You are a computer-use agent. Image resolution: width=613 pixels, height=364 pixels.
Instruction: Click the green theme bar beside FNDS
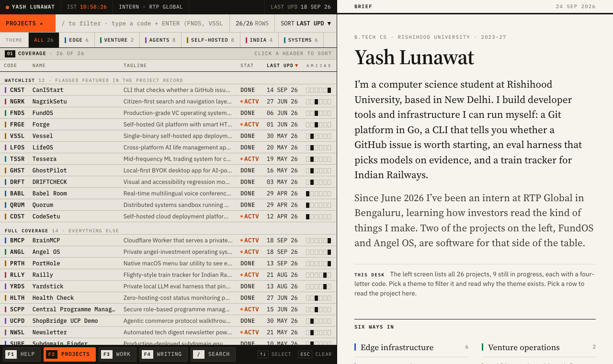(5, 113)
